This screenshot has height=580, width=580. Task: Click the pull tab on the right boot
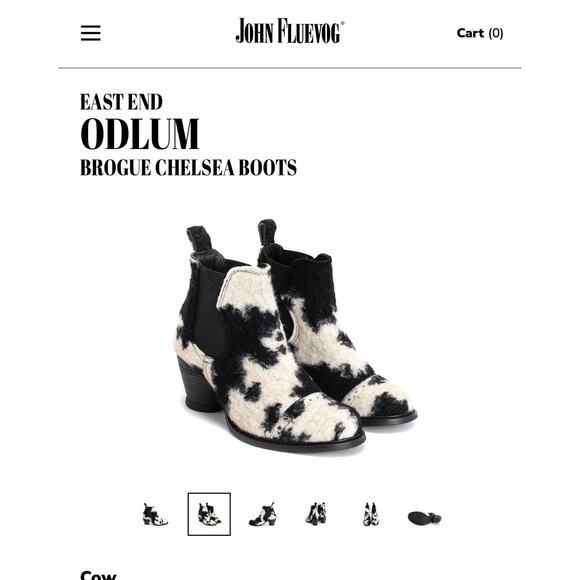coord(267,232)
